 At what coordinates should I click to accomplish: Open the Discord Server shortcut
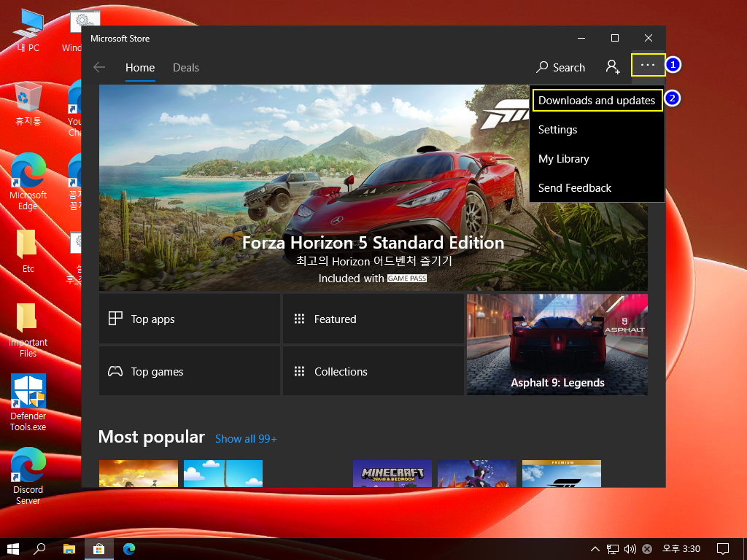point(28,476)
